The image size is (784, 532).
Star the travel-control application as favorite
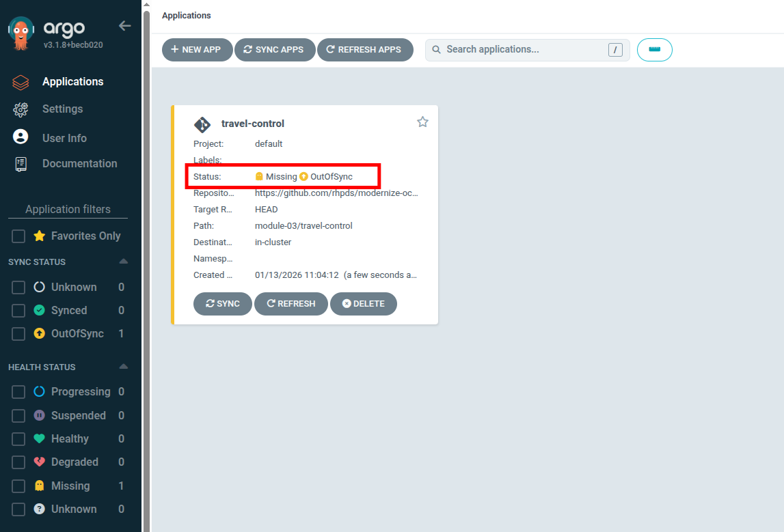pos(422,122)
